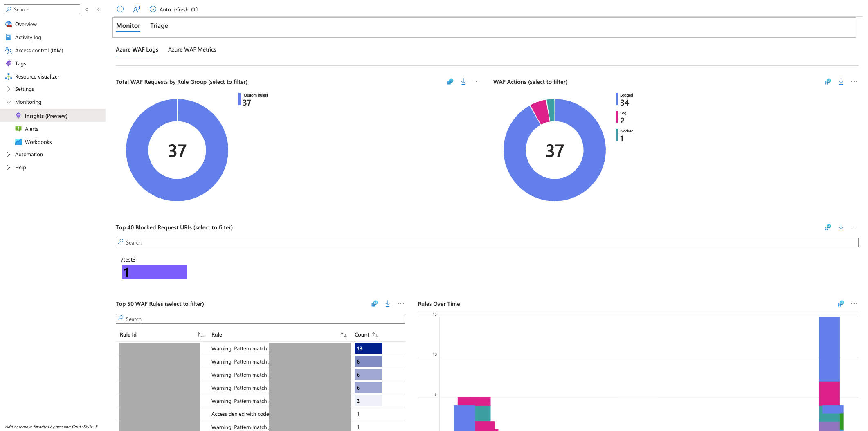Download Top 50 WAF Rules table
Viewport: 868px width, 431px height.
coord(388,304)
